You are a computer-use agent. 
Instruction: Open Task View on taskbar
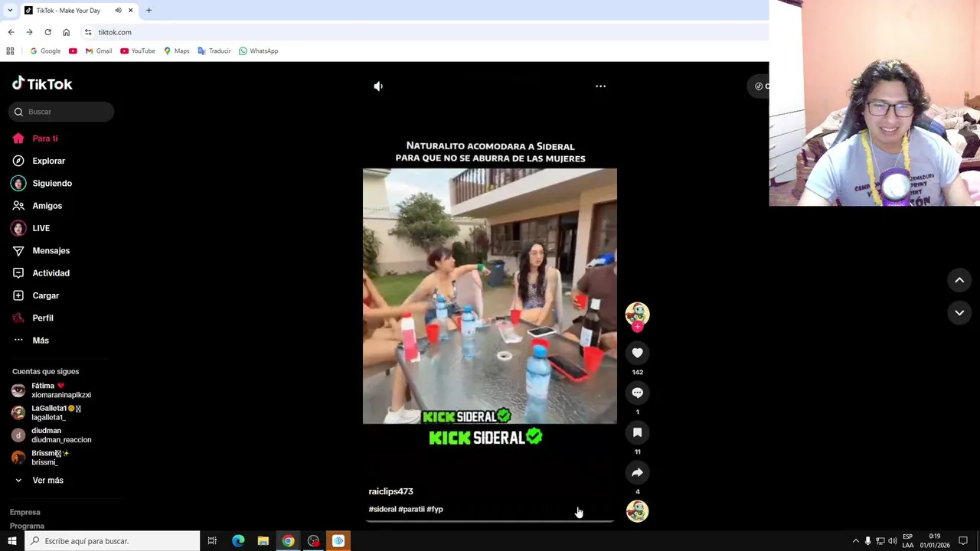point(212,541)
